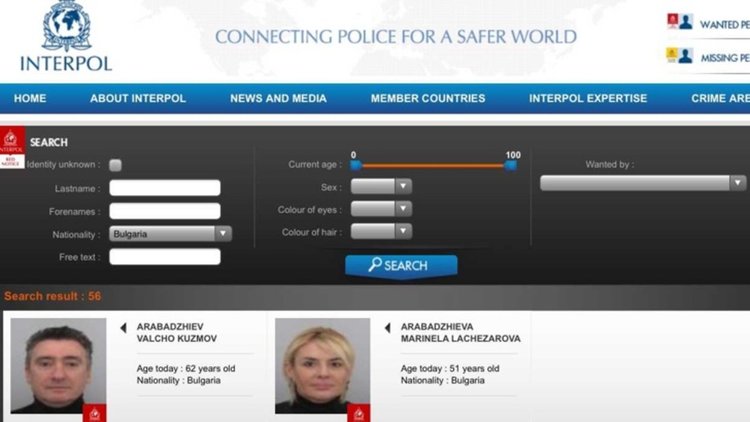Image resolution: width=750 pixels, height=422 pixels.
Task: Open the Nationality dropdown set to Bulgaria
Action: pos(170,234)
